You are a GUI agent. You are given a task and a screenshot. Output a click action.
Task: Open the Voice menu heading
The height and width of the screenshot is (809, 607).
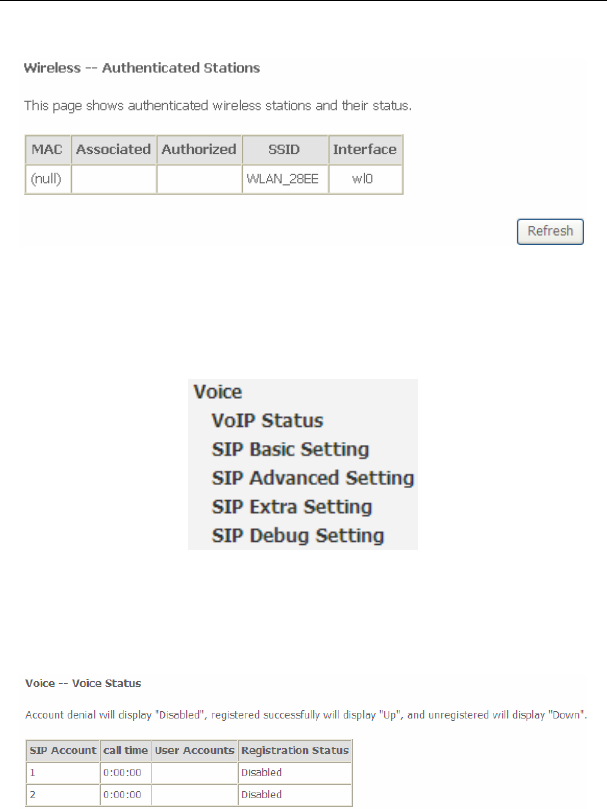pyautogui.click(x=218, y=393)
